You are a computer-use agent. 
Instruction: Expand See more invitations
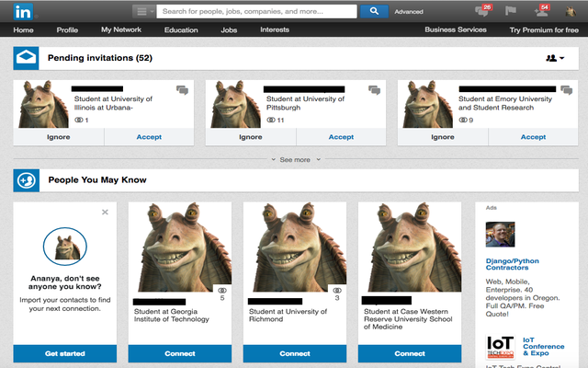(295, 159)
